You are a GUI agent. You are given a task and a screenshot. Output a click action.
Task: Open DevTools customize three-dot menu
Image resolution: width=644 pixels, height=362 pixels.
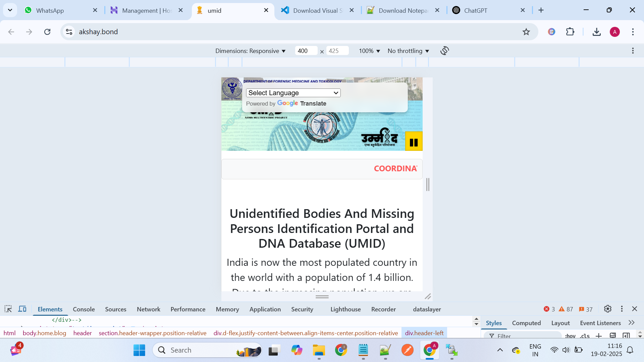622,309
